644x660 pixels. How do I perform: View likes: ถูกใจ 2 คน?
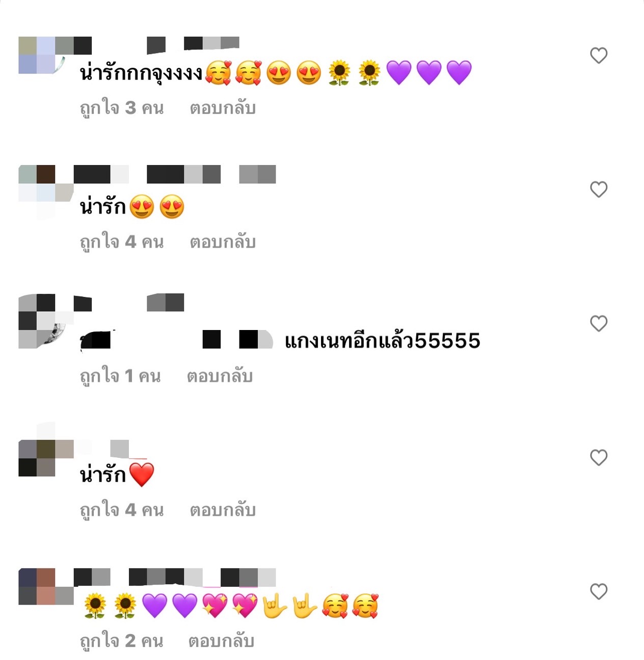pos(122,641)
